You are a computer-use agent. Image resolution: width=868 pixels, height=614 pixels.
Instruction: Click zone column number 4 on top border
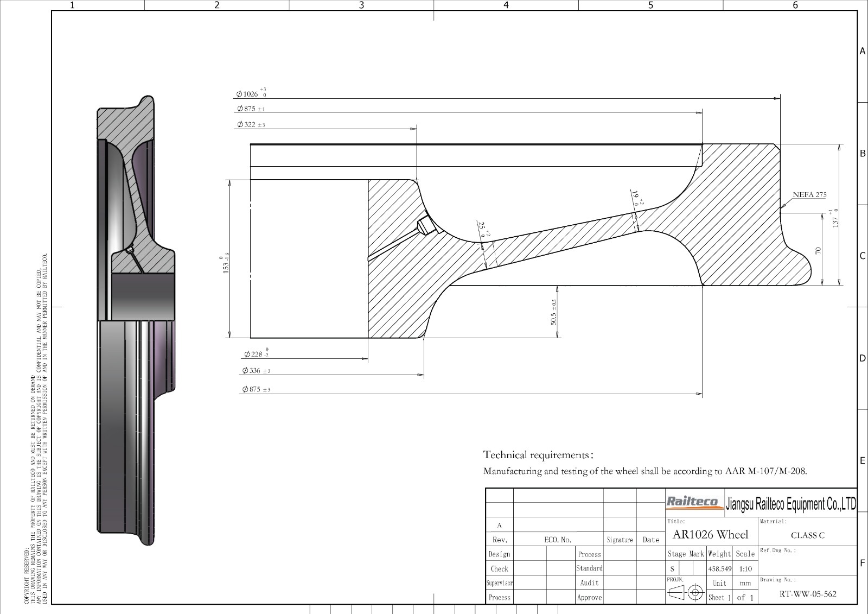coord(506,5)
